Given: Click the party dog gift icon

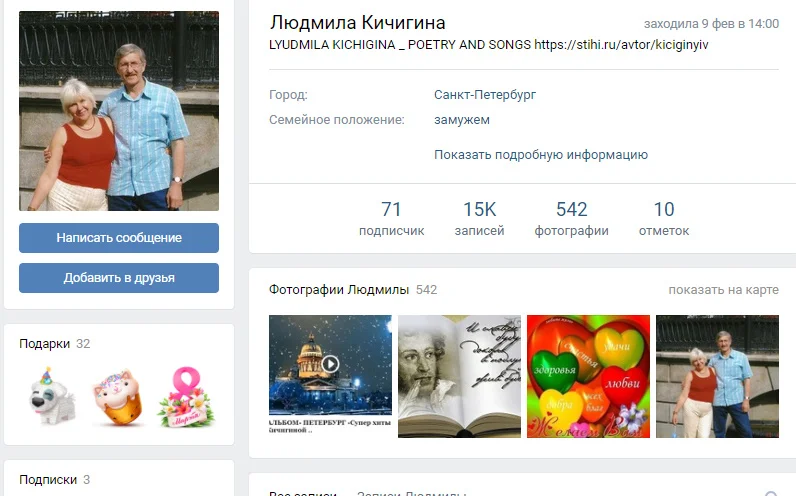Looking at the screenshot, I should (53, 396).
